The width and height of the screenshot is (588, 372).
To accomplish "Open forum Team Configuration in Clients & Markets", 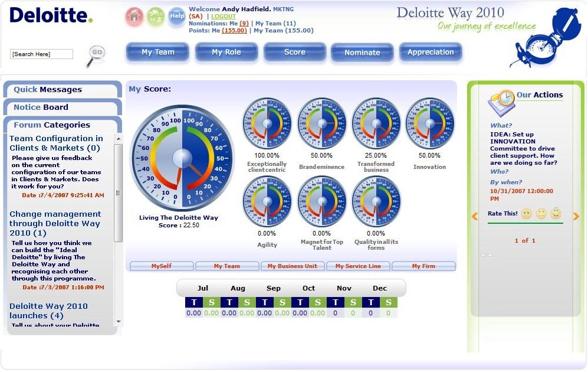I will tap(56, 143).
